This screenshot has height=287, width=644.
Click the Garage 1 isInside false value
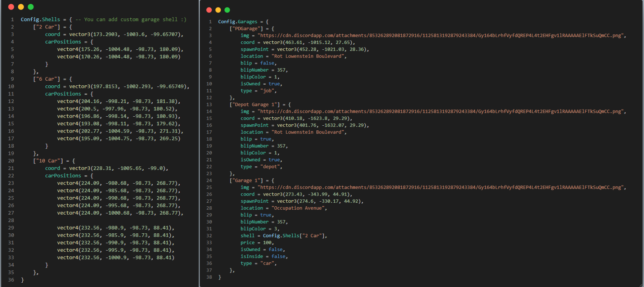(278, 256)
